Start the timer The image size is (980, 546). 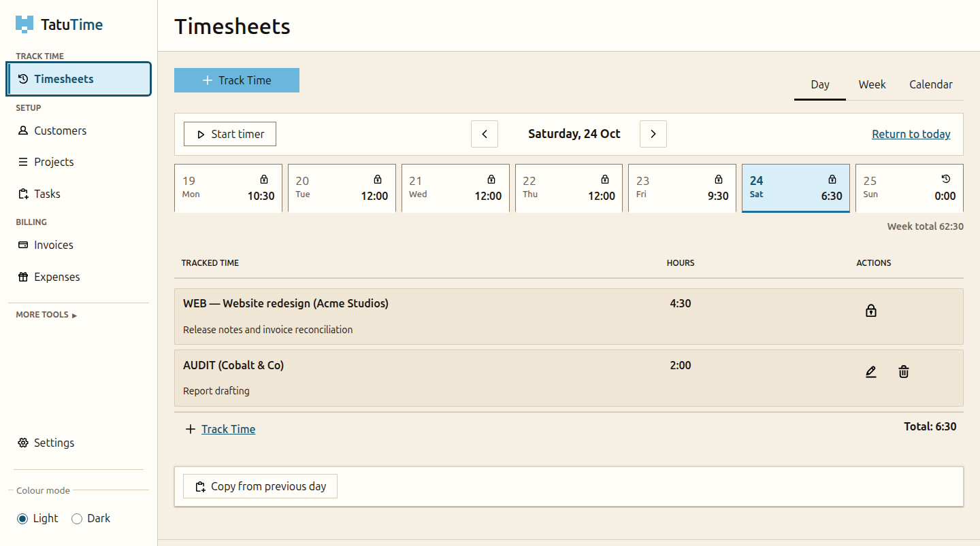tap(230, 134)
